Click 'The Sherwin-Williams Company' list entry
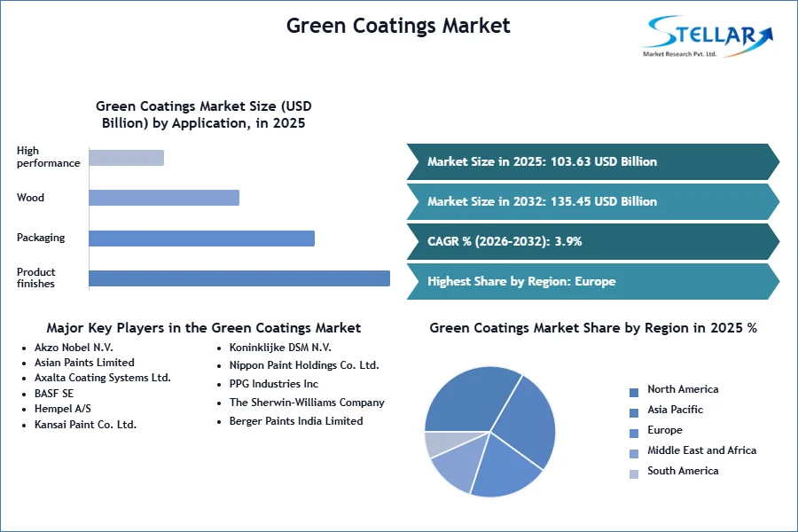 pos(307,403)
